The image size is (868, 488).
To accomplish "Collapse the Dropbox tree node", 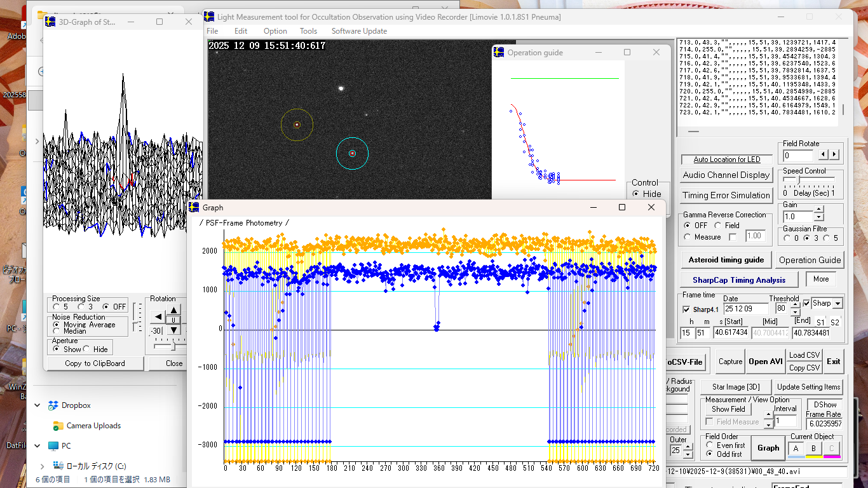I will tap(37, 405).
